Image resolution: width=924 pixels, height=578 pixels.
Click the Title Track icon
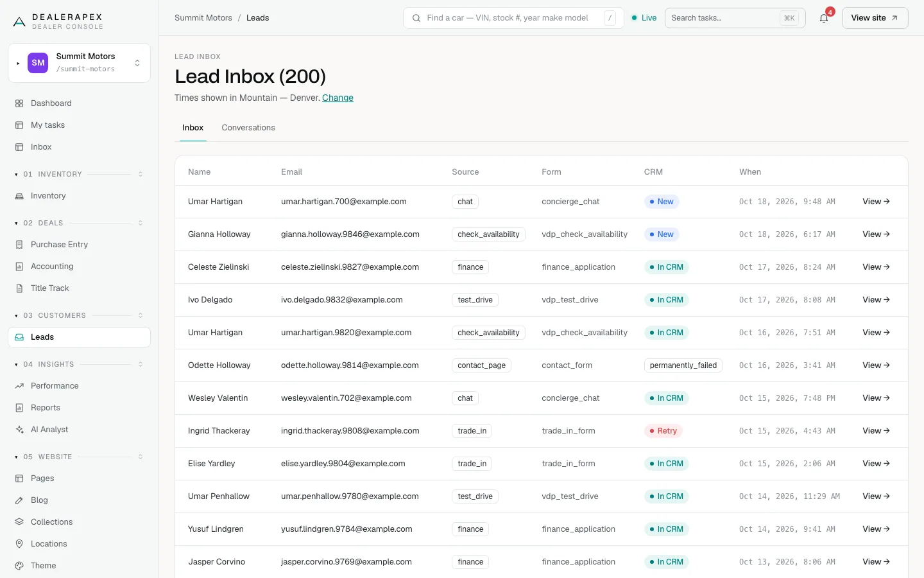coord(19,288)
